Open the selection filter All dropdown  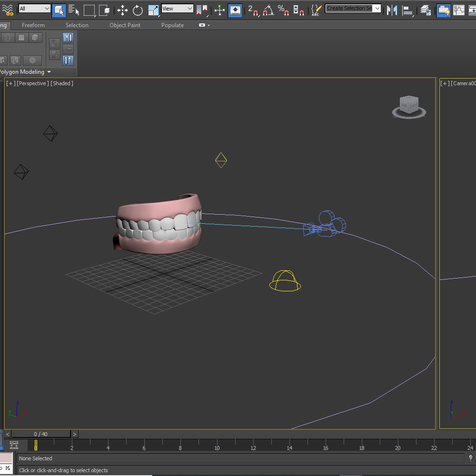pos(34,8)
